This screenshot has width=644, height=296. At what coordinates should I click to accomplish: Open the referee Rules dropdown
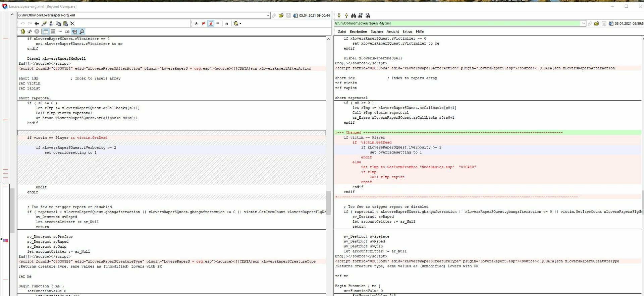pyautogui.click(x=237, y=23)
